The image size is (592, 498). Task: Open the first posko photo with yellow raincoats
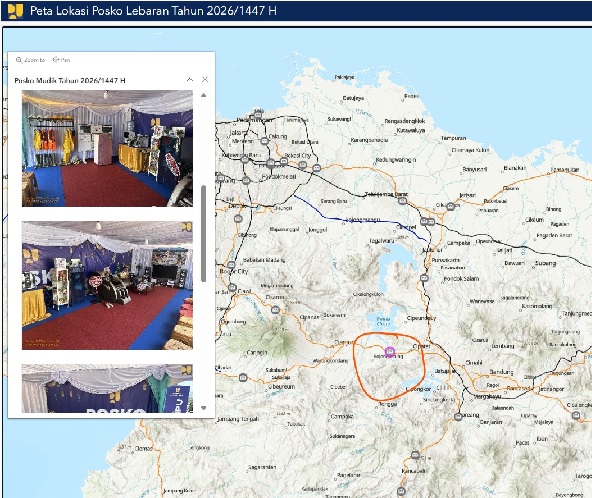[x=107, y=148]
